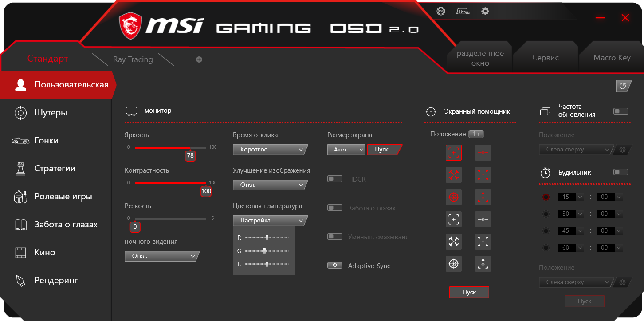Select the 15 minute alarm radio button

[546, 197]
